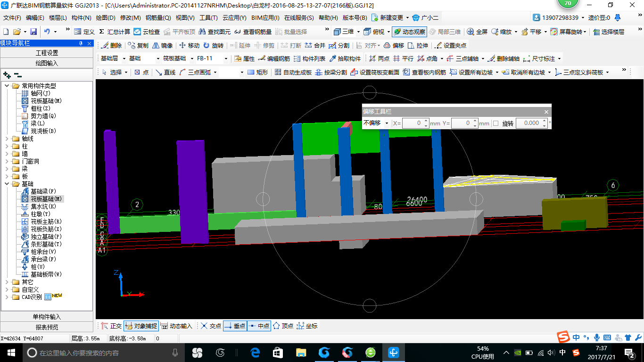Click the 偏移 offset tool
Viewport: 644px width, 362px height.
pos(394,45)
